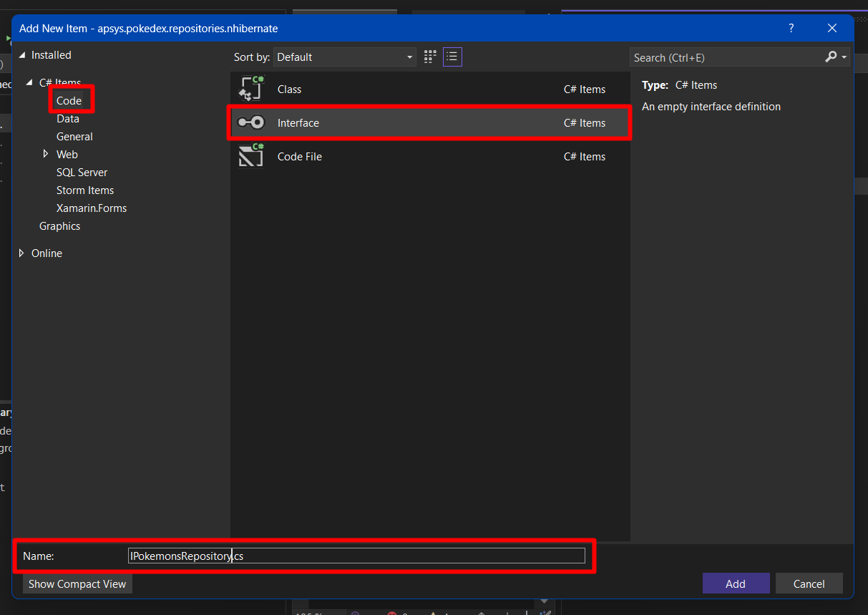Screen dimensions: 868x615
Task: Switch to small icons grid view
Action: tap(430, 57)
